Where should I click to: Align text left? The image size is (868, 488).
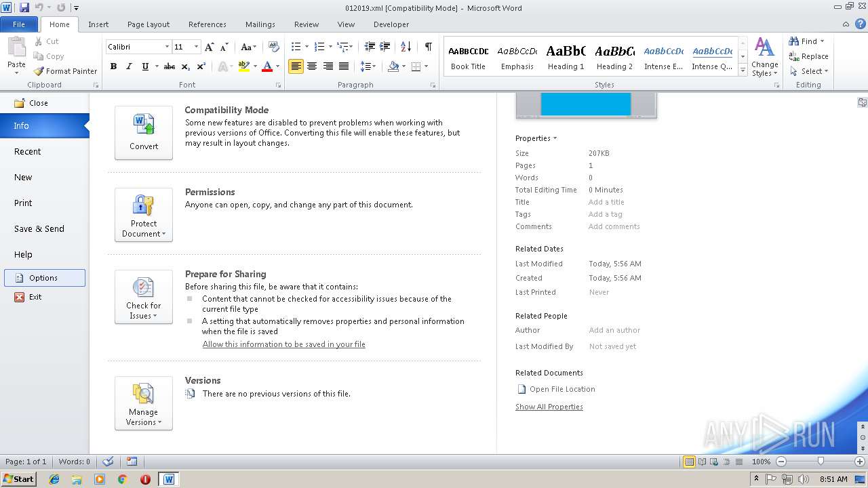pos(296,66)
